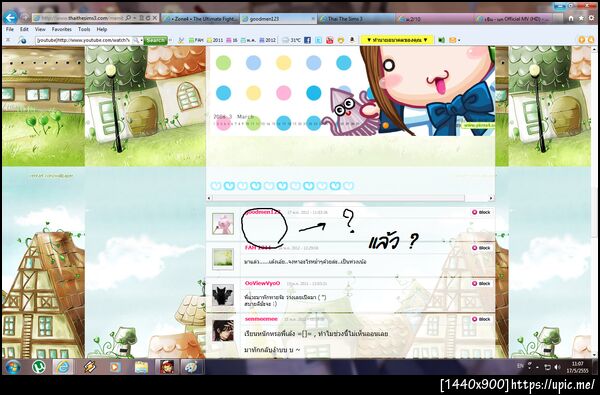The image size is (600, 395).
Task: Open OoViewVyoO username link
Action: [262, 283]
